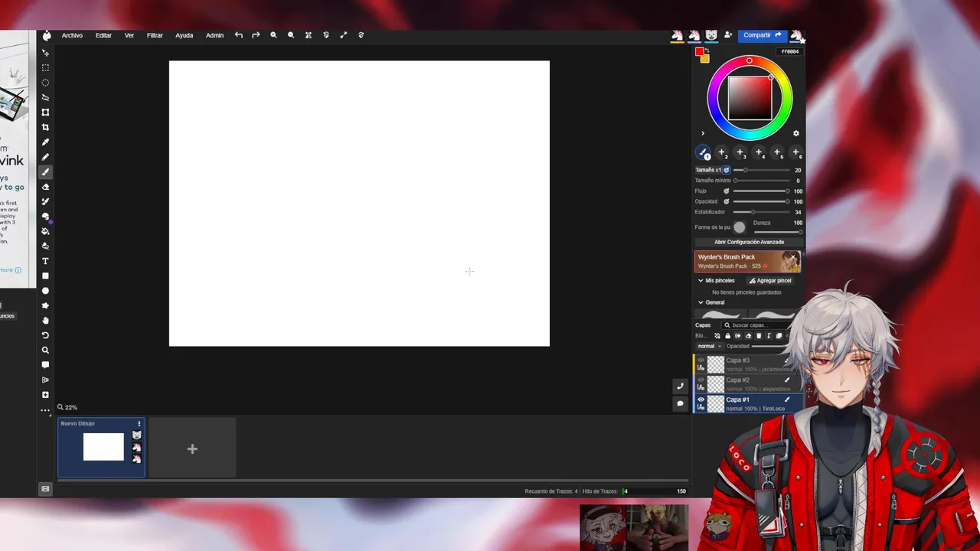
Task: Select the active brush tool
Action: tap(45, 171)
